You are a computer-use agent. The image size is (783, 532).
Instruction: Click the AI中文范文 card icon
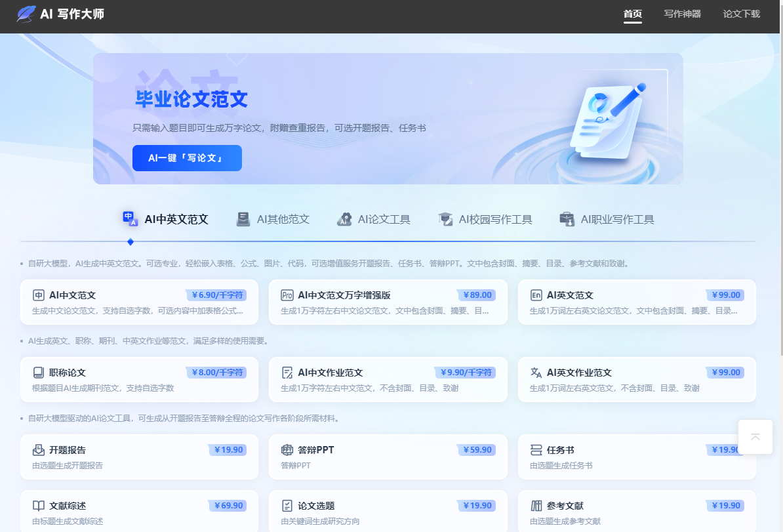[39, 295]
